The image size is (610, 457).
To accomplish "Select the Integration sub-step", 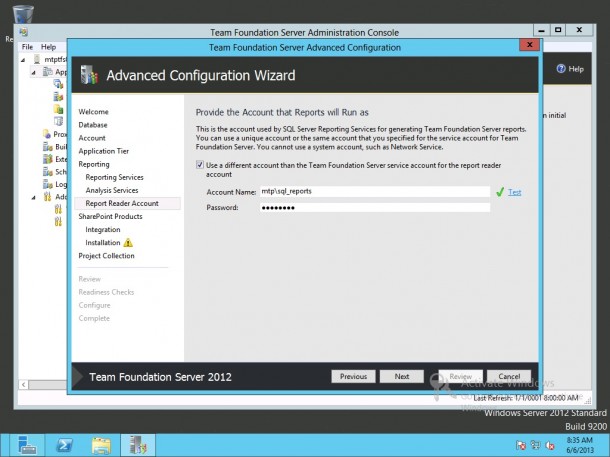I will (103, 229).
